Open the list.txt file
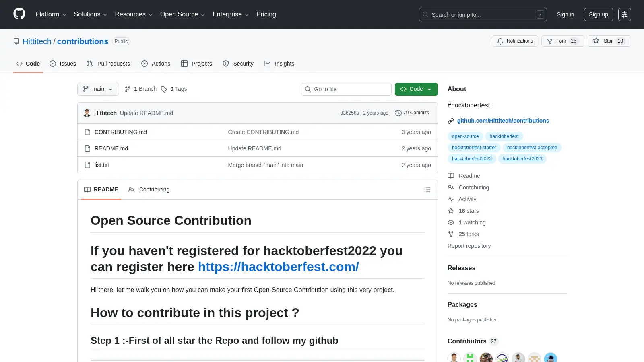Viewport: 644px width, 362px height. (101, 165)
